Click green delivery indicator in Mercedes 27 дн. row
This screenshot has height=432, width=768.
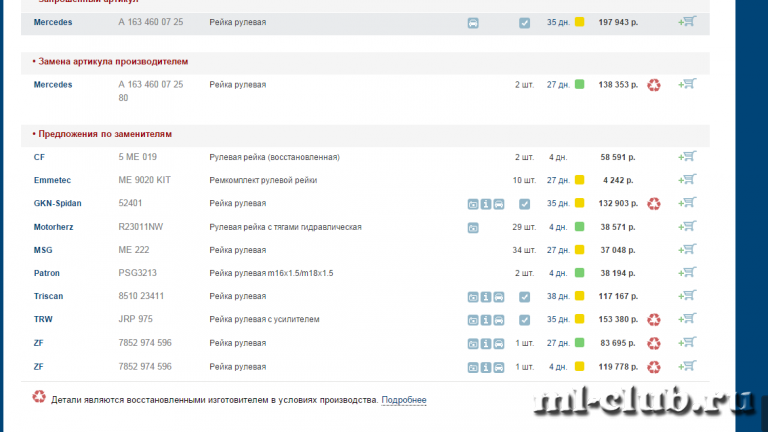pyautogui.click(x=579, y=84)
